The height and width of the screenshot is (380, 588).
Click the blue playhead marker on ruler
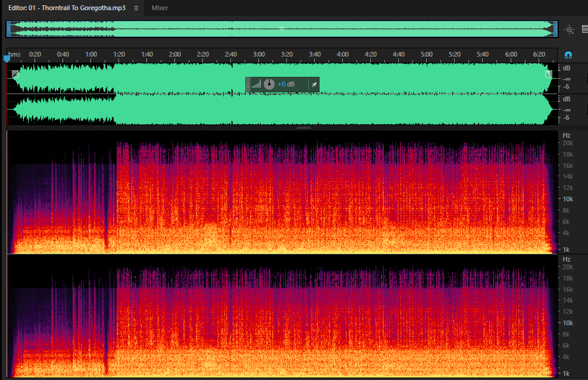[x=7, y=59]
